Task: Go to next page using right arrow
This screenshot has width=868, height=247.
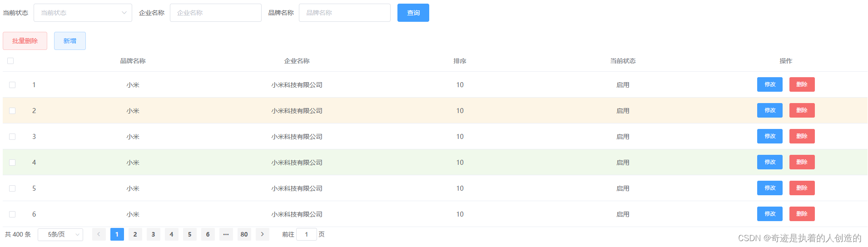Action: pyautogui.click(x=262, y=234)
